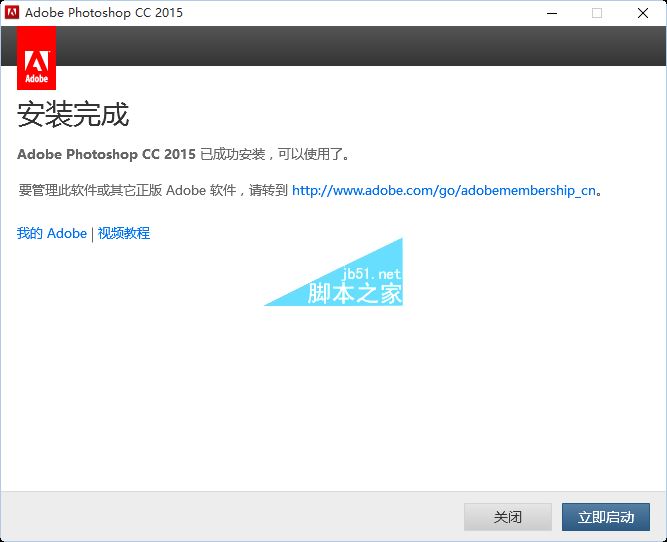Click the 已成功安装，可以使用了 message

(x=275, y=154)
